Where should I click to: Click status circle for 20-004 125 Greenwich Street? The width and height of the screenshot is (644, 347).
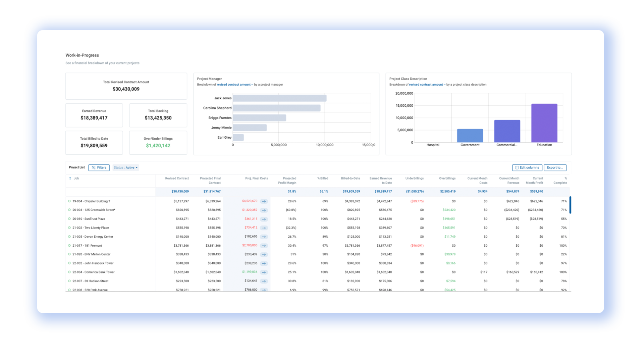(x=69, y=210)
